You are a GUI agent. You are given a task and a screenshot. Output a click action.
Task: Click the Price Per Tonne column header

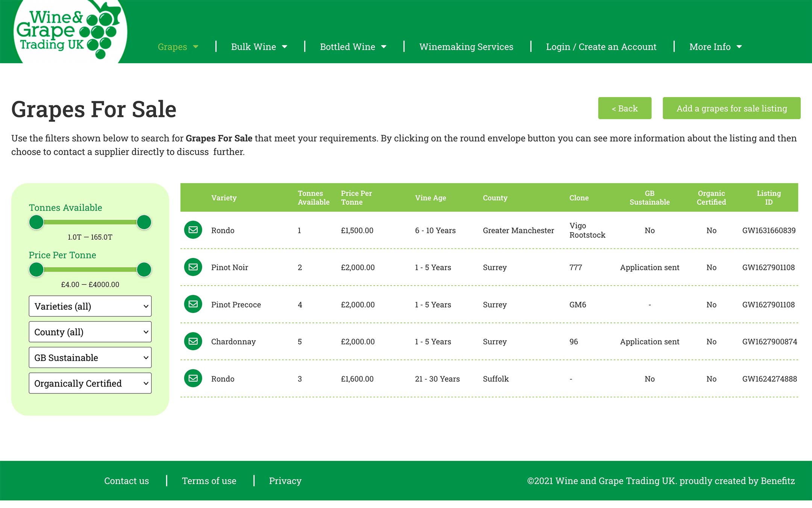[356, 198]
